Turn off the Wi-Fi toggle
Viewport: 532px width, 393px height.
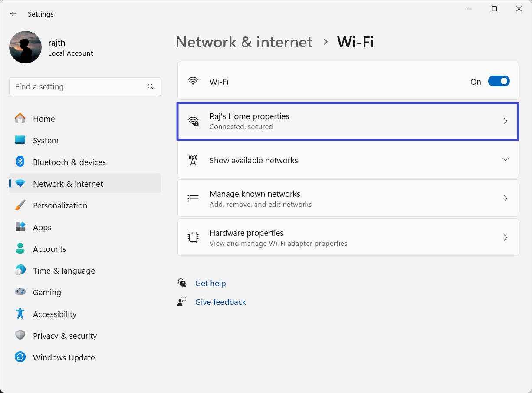(499, 81)
